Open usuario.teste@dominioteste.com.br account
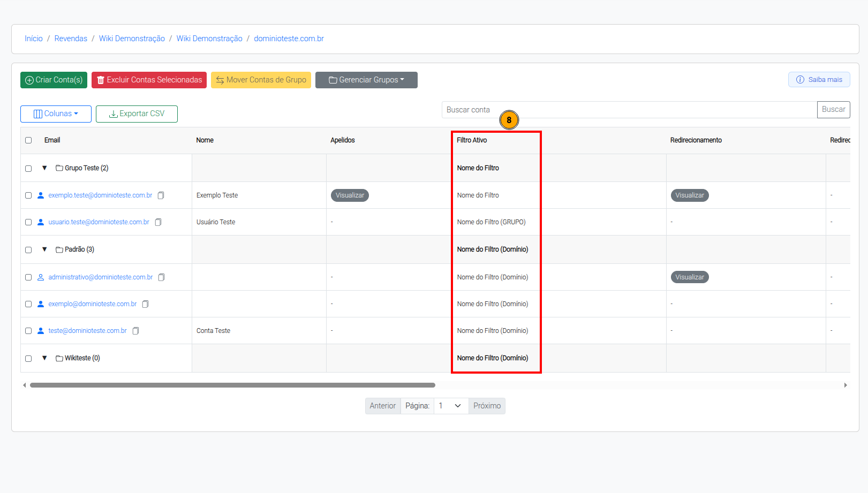Screen dimensions: 868x493 click(99, 222)
